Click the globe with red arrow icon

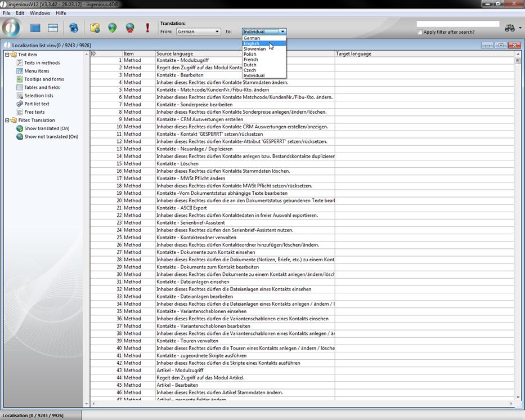point(130,28)
